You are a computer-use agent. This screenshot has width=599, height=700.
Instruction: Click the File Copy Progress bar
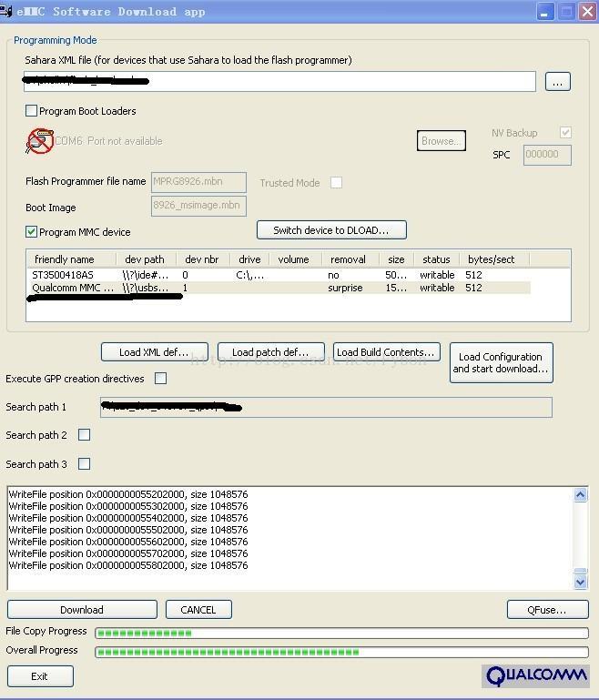(342, 633)
